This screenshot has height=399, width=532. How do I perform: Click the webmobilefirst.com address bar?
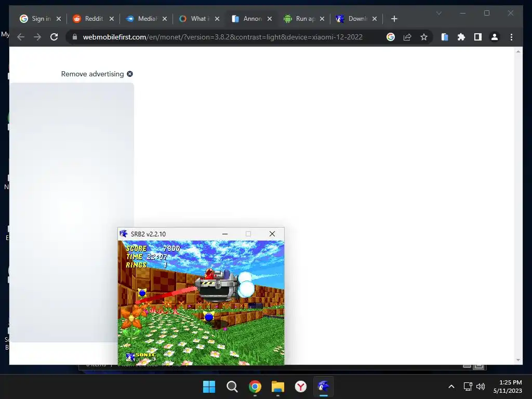(222, 37)
